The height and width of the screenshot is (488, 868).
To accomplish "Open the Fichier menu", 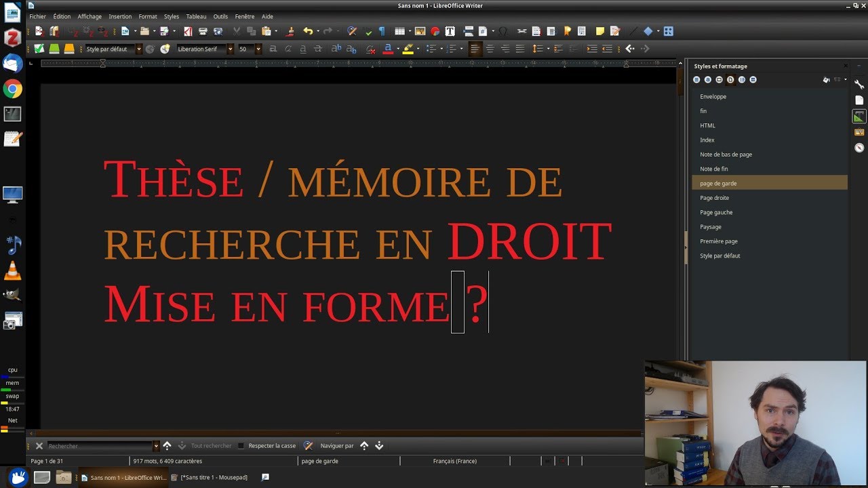I will pos(37,16).
